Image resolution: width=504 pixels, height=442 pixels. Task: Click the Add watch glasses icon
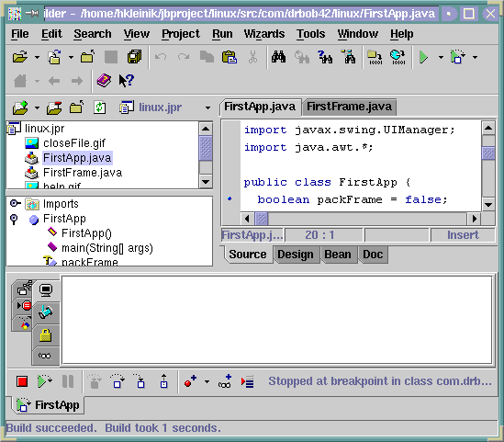(x=225, y=380)
